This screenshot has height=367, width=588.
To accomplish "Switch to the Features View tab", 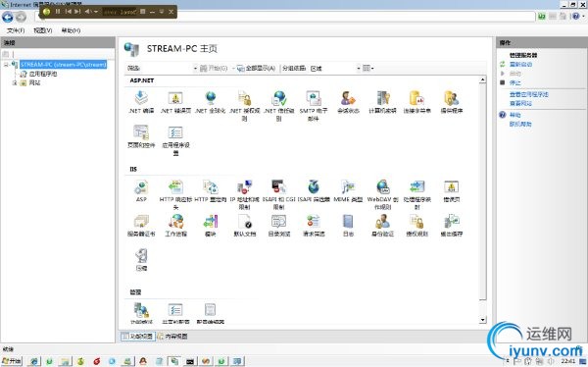I will click(137, 337).
